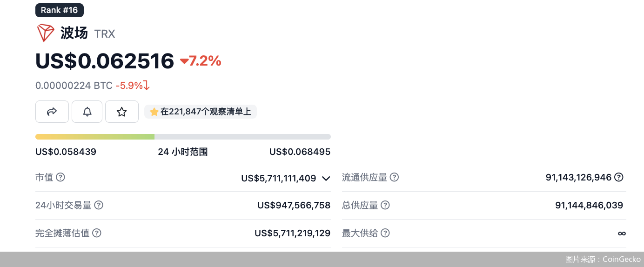
Task: Click the red 7.2% price change indicator
Action: [x=201, y=61]
